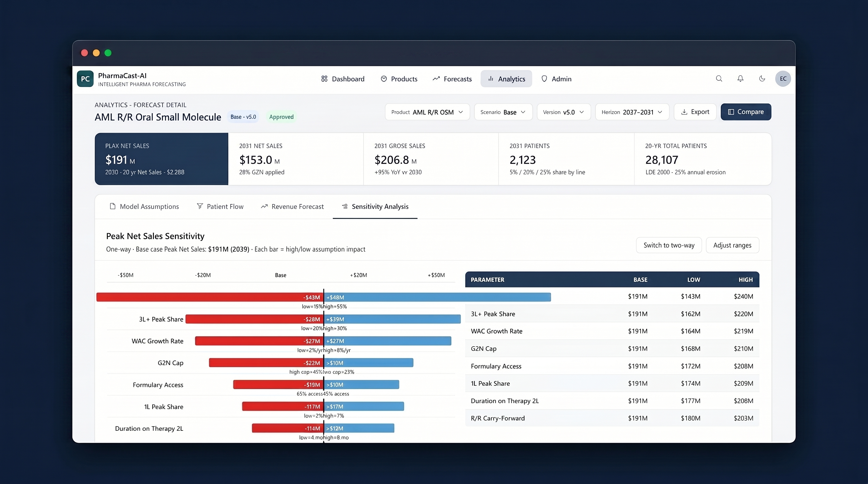The image size is (868, 484).
Task: Select the 2031 Patients card
Action: (x=566, y=159)
